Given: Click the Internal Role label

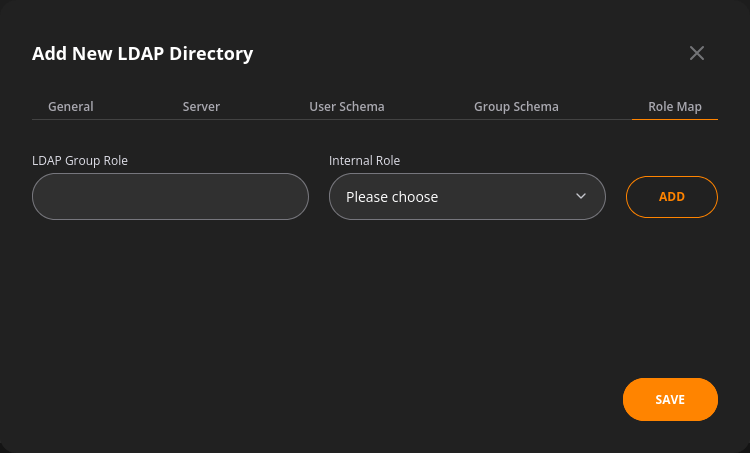Looking at the screenshot, I should [x=364, y=160].
